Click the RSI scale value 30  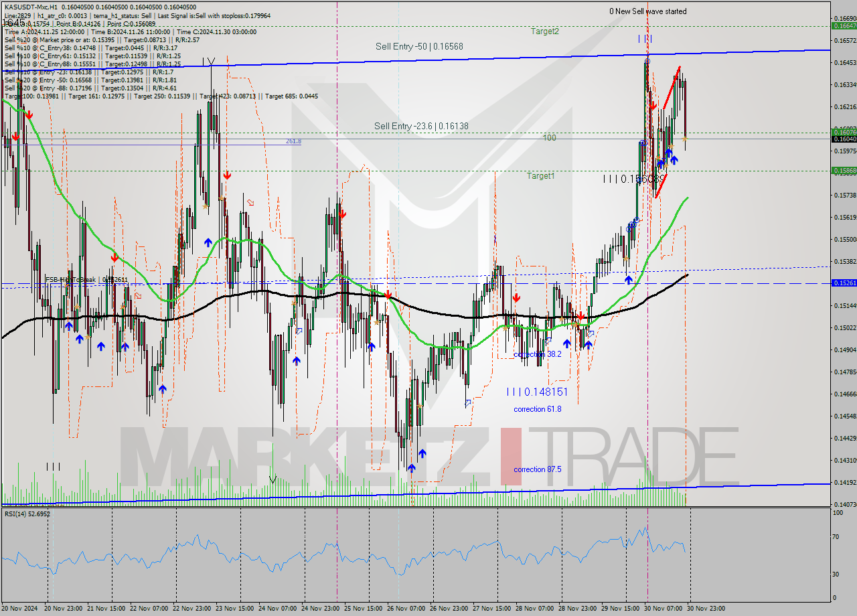tap(836, 574)
